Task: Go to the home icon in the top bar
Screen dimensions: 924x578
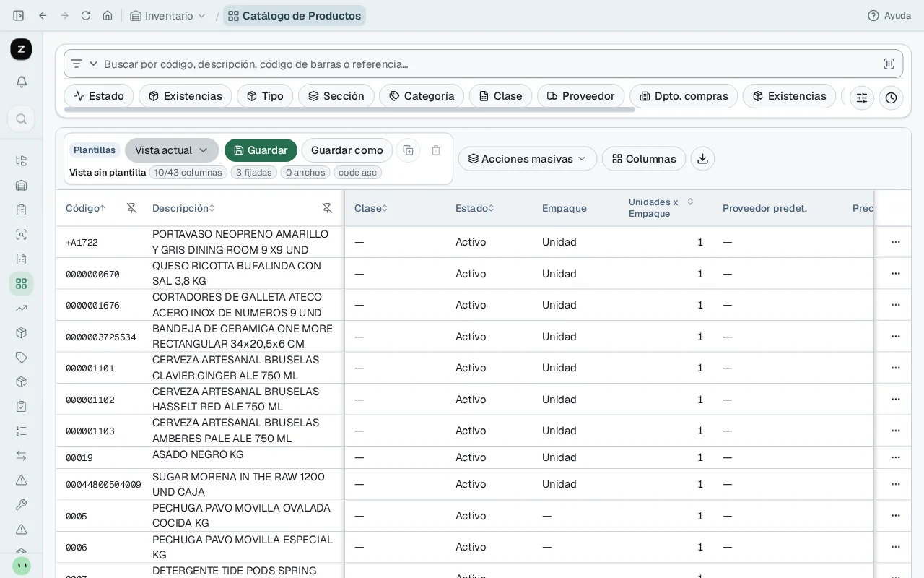Action: [x=108, y=16]
